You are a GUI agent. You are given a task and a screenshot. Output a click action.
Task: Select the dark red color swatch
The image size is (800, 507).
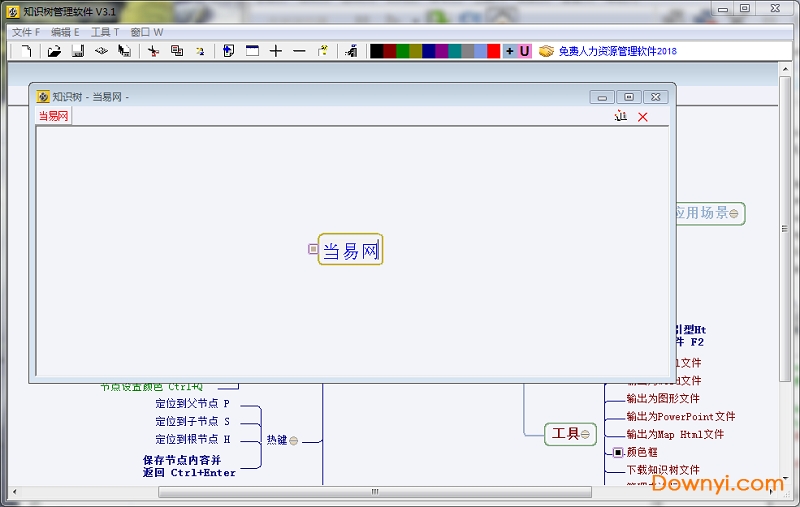click(390, 51)
